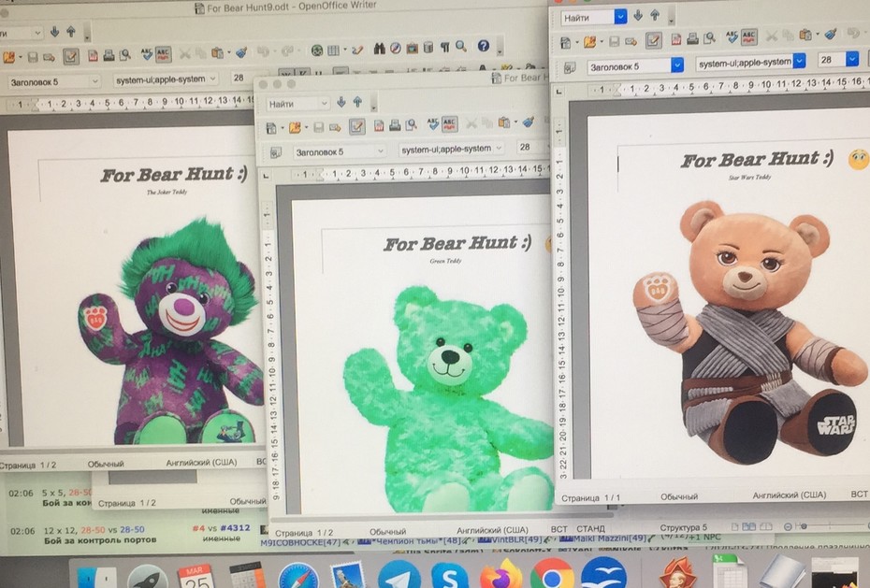
Task: Open the Gallery icon in the left window toolbar
Action: click(412, 49)
